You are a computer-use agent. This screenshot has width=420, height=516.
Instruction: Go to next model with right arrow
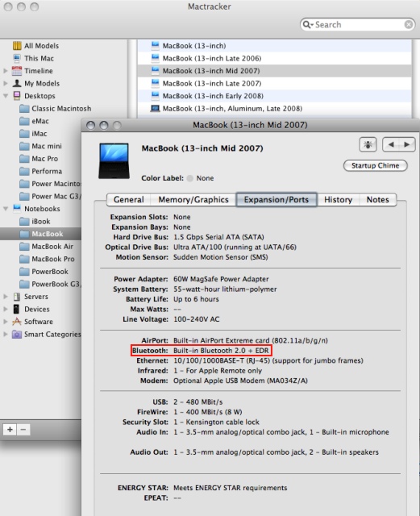(407, 144)
